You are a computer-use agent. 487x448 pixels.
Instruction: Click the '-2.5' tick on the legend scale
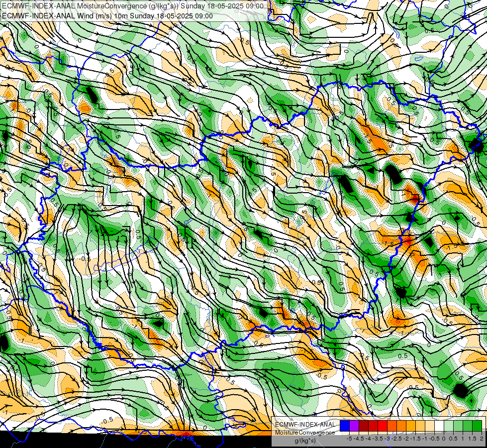coord(396,439)
